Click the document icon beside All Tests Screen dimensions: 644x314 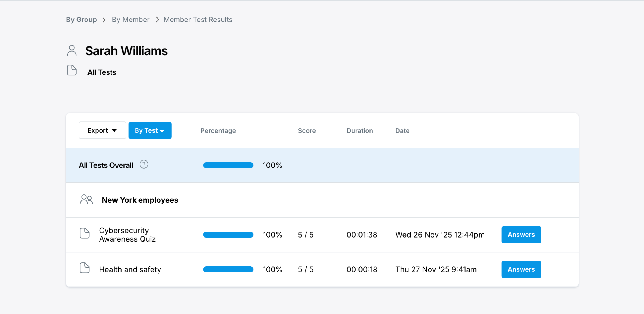[x=72, y=70]
